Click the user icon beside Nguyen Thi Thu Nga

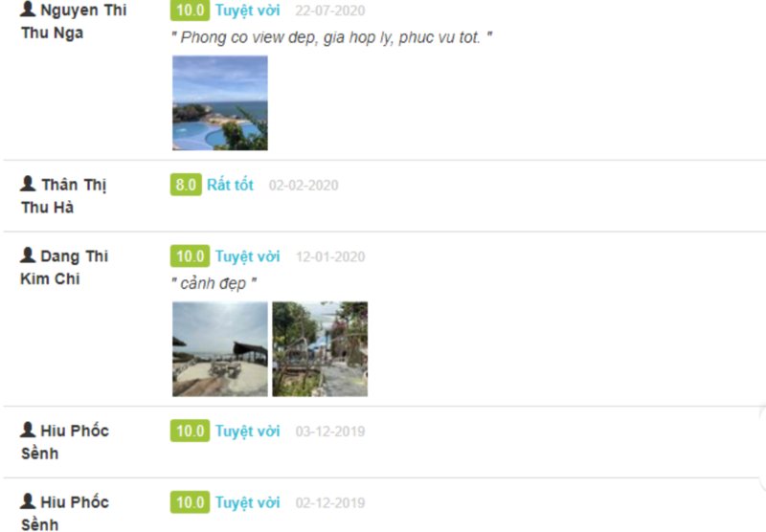click(28, 10)
